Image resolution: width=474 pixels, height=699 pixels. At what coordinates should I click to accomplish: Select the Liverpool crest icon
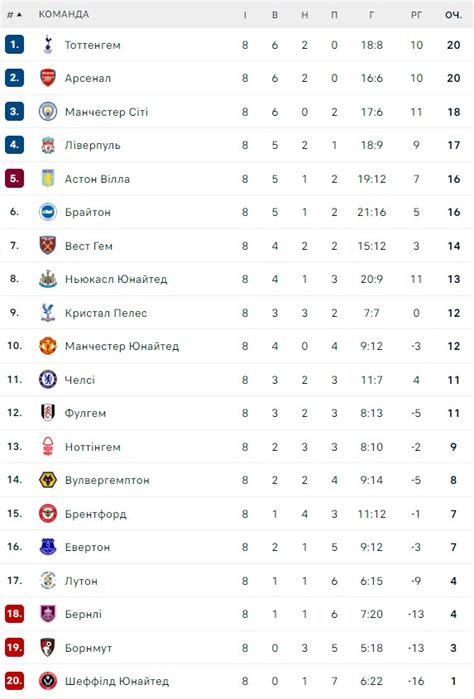[48, 145]
